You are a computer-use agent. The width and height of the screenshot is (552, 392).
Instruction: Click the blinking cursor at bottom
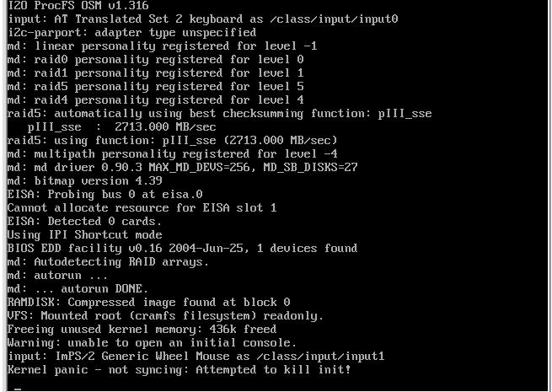point(18,389)
